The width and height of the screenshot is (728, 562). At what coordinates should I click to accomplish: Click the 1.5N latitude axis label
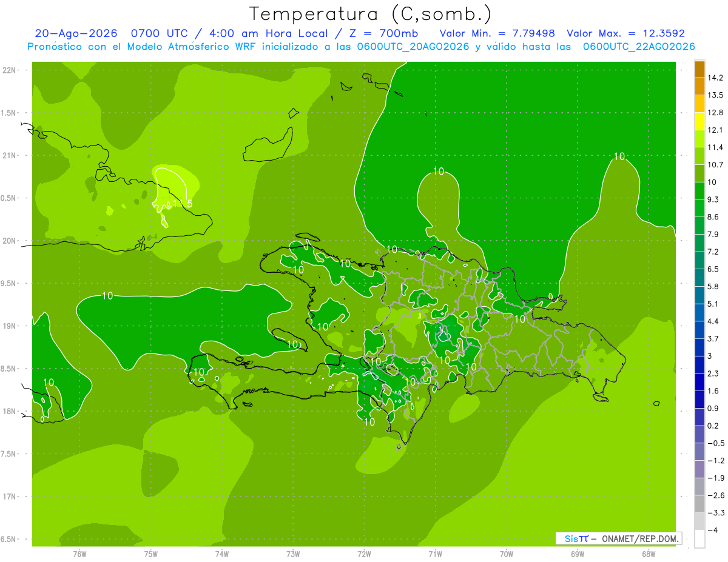9,113
